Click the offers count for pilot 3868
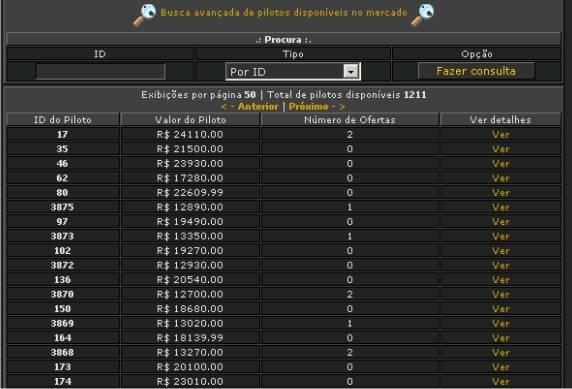 tap(349, 353)
